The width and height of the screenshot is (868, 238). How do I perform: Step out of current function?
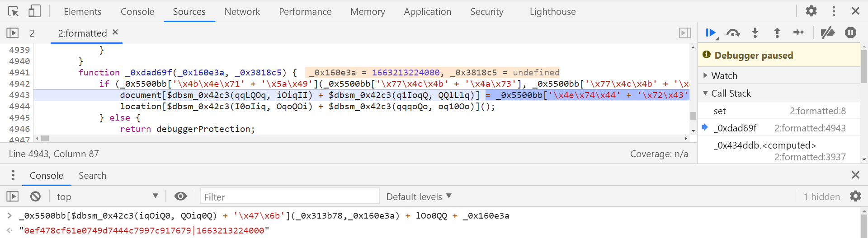(x=777, y=33)
